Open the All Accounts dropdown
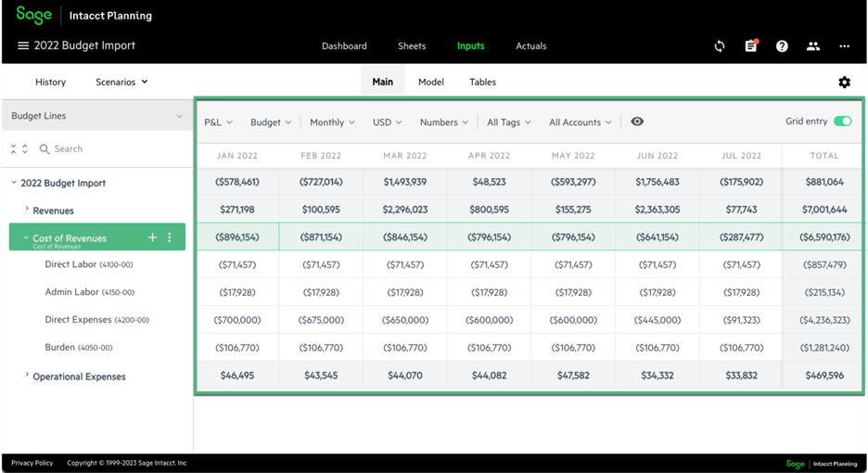The image size is (868, 473). [x=581, y=121]
